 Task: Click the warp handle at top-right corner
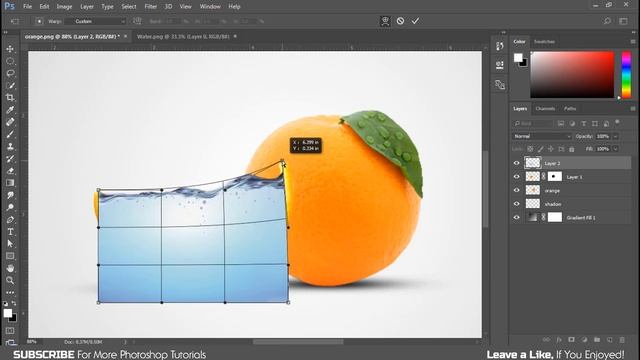tap(282, 162)
